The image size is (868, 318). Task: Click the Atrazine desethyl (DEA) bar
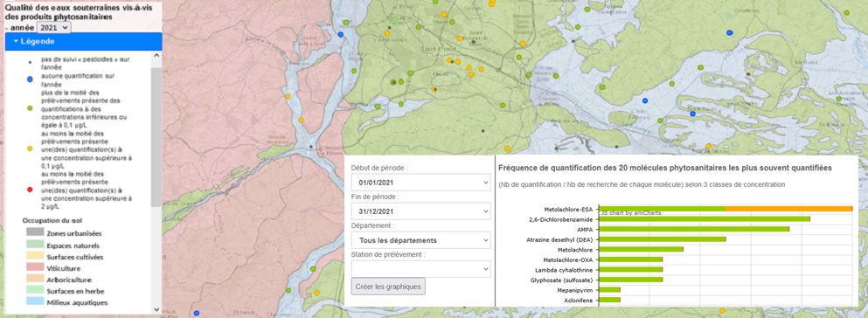662,238
